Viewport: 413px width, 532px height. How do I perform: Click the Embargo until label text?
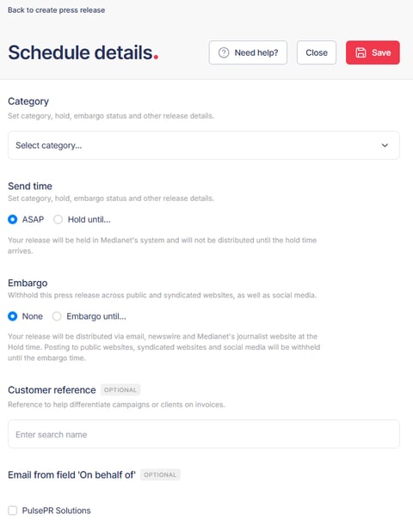tap(96, 316)
